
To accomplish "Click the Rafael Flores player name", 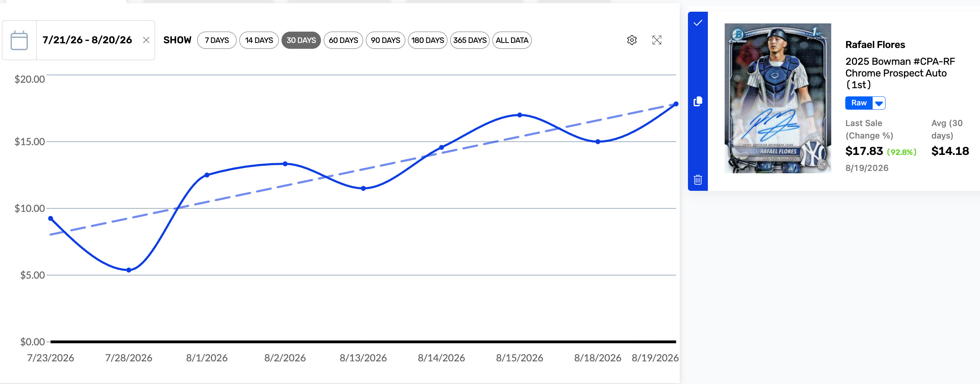I will tap(875, 45).
